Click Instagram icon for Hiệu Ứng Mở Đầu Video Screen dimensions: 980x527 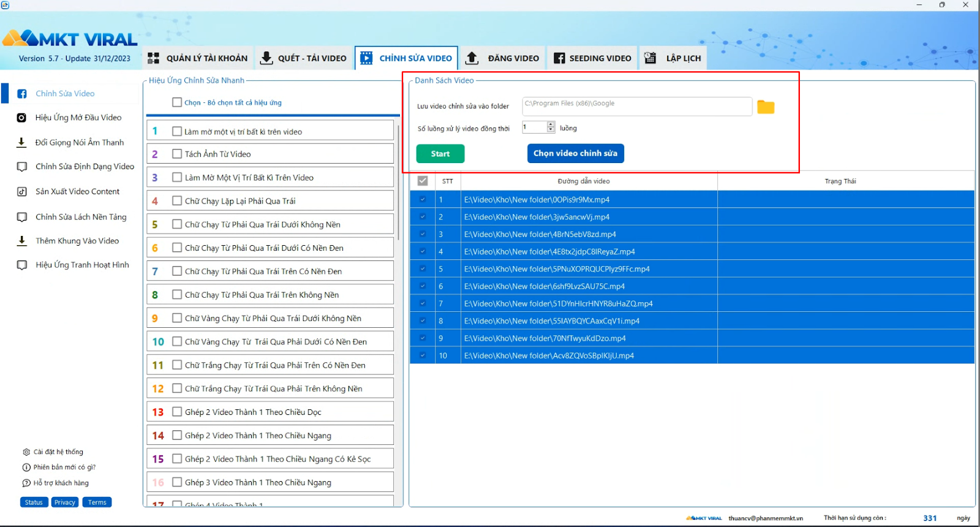click(21, 118)
